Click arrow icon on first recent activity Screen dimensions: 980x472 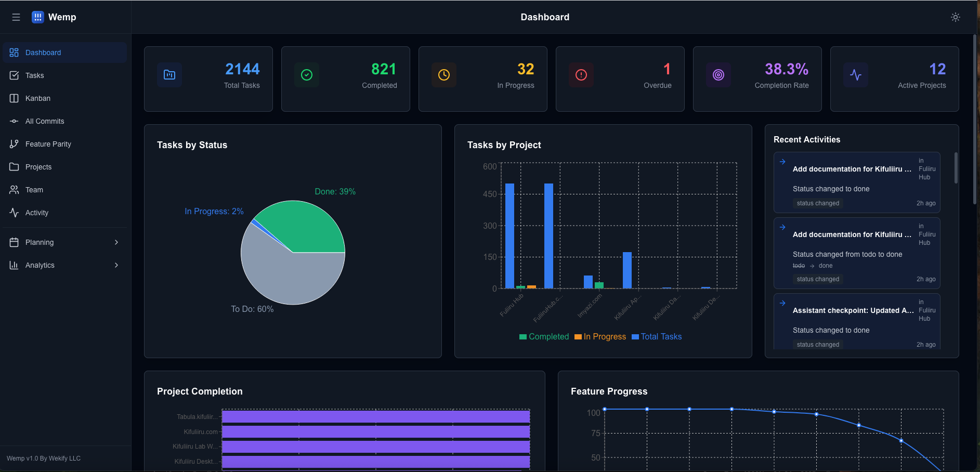[782, 162]
